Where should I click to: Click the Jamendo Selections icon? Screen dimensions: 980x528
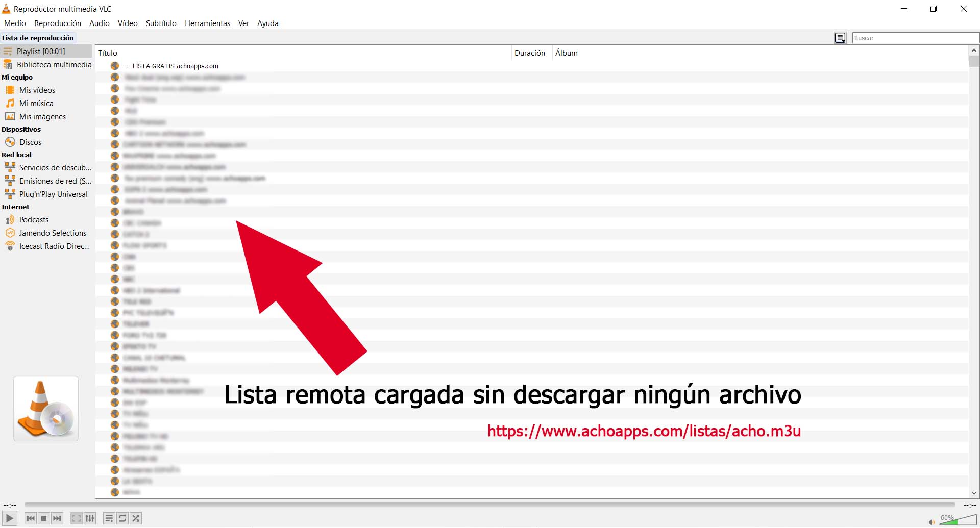tap(10, 233)
